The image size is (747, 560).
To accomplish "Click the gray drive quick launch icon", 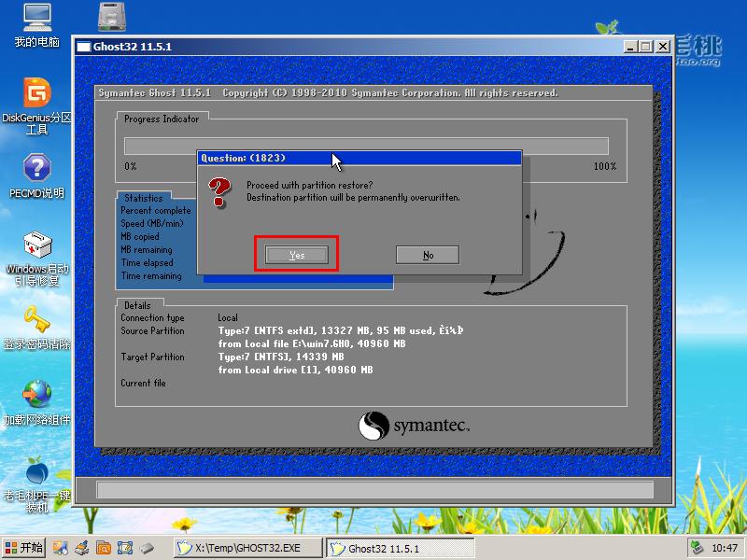I will pos(147,548).
